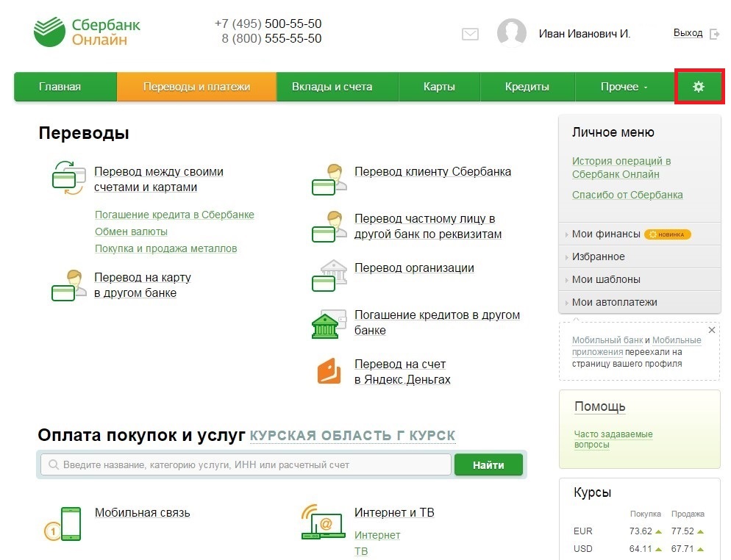Click the mobile phone icon for Мобильная связь
Image resolution: width=731 pixels, height=560 pixels.
(63, 524)
